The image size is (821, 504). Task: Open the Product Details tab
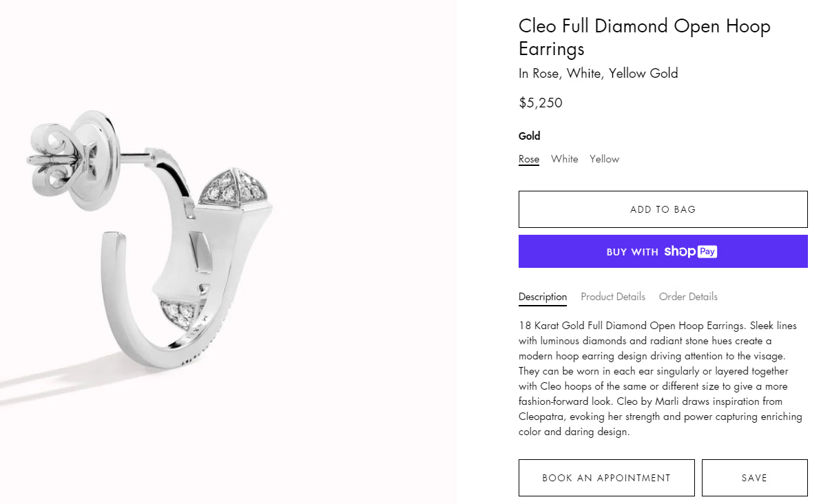[612, 297]
